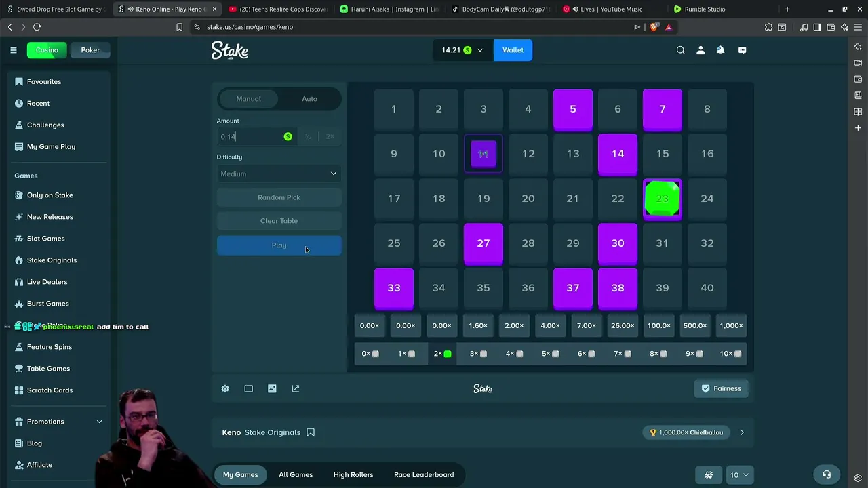Open the Wallet button
Screen dimensions: 868x488
pos(513,50)
